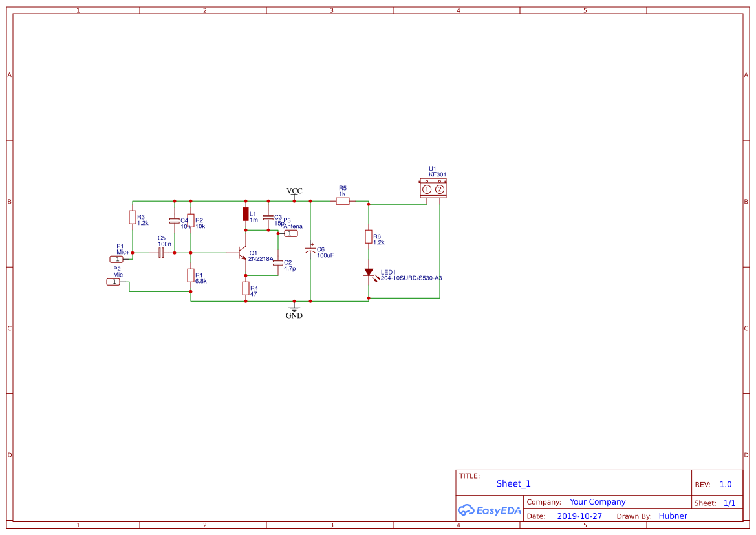Image resolution: width=756 pixels, height=535 pixels.
Task: Select the R5 1k resistor symbol
Action: tap(343, 201)
